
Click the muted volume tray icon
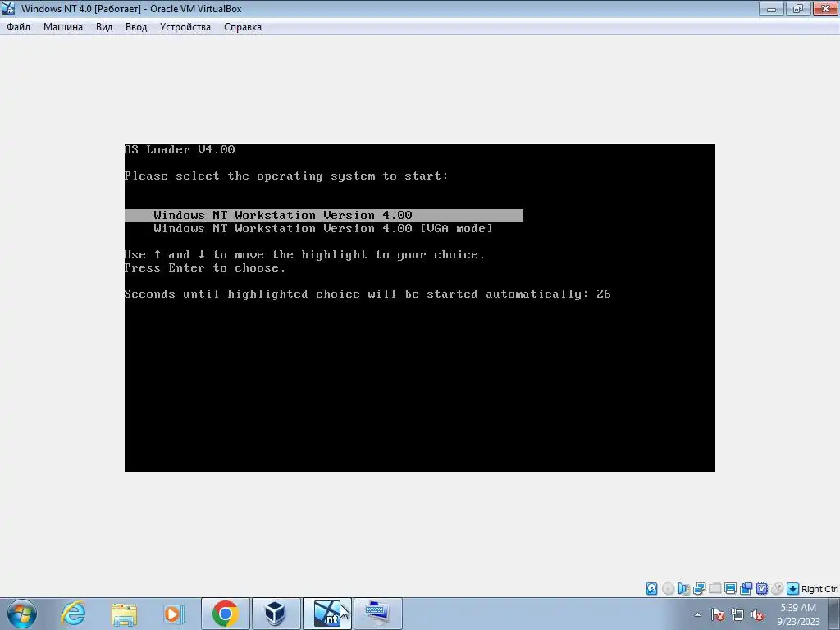757,614
